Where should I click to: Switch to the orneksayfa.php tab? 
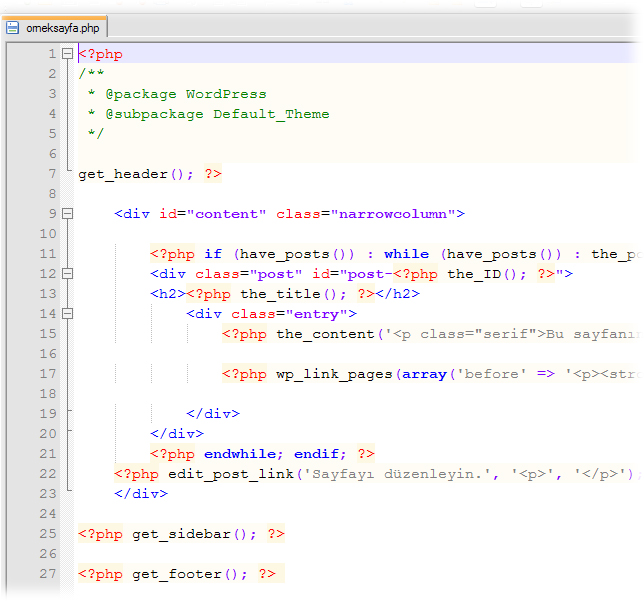point(54,28)
